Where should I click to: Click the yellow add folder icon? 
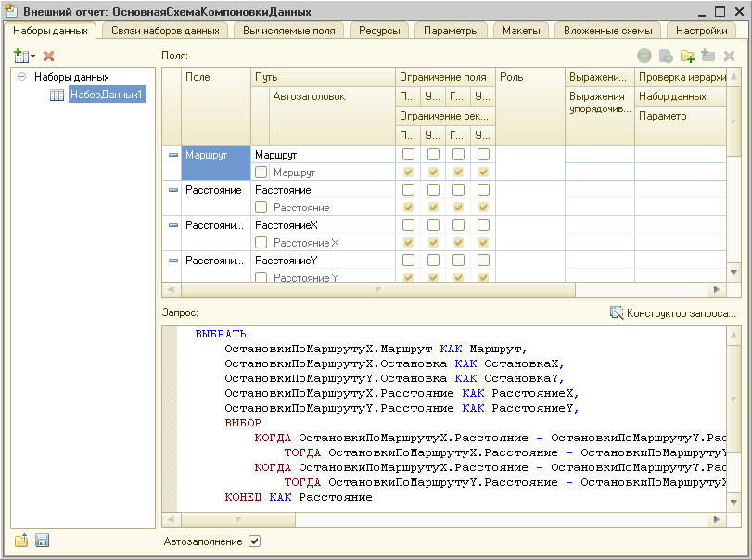tap(687, 57)
